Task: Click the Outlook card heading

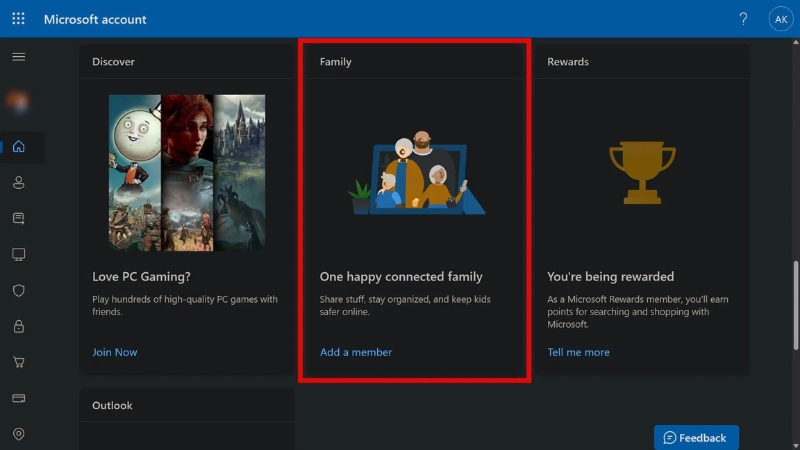Action: pos(112,405)
